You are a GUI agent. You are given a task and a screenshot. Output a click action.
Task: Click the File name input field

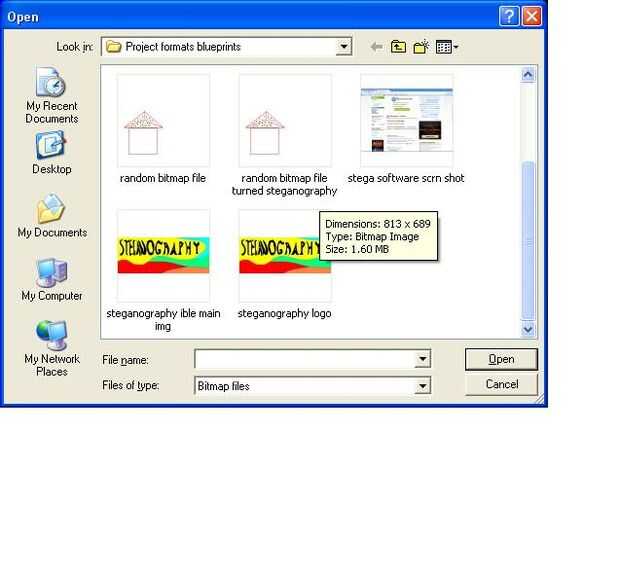(x=305, y=359)
